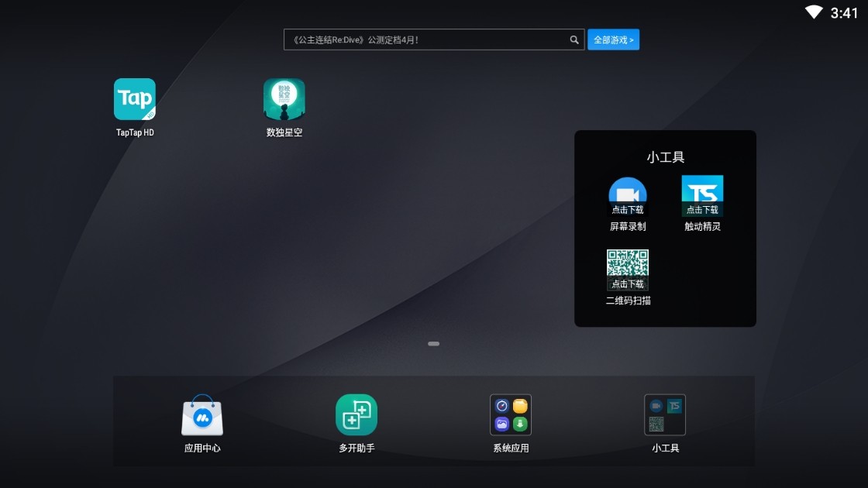
Task: Tap the 二维码扫描 QR code icon
Action: 628,263
